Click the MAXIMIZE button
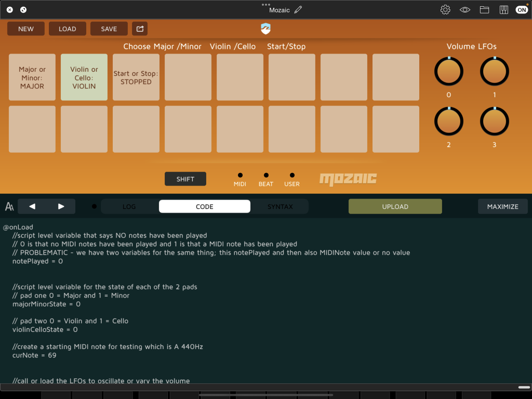This screenshot has height=399, width=532. pyautogui.click(x=502, y=206)
